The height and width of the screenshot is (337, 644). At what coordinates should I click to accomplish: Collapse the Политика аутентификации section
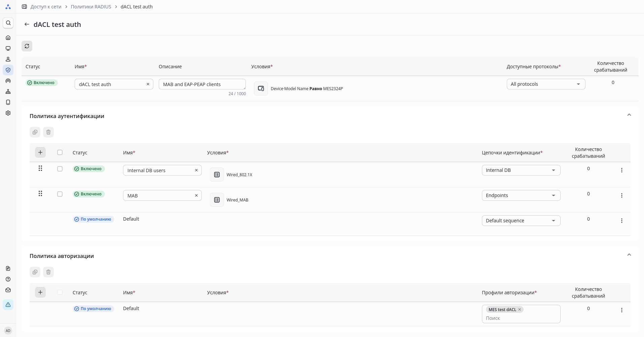629,115
